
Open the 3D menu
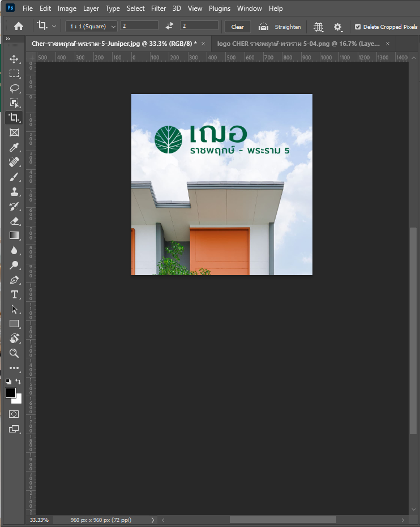tap(177, 8)
